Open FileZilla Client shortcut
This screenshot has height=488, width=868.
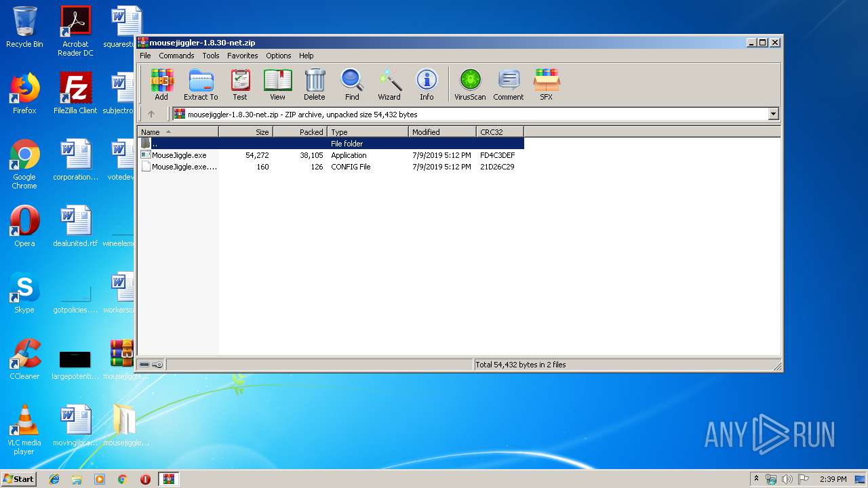(x=75, y=94)
